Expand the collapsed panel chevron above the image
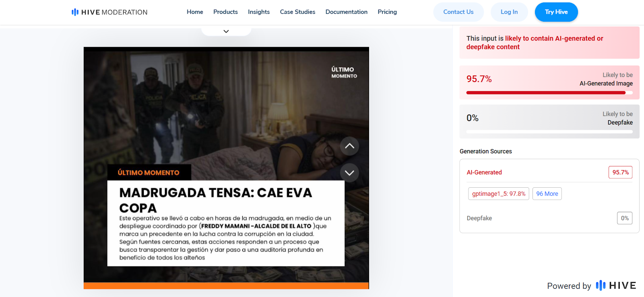 click(226, 31)
